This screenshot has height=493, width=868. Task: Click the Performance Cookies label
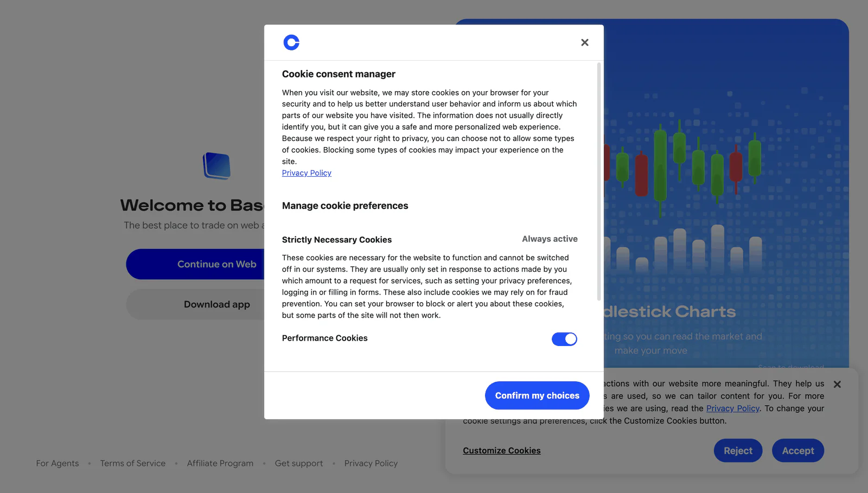pyautogui.click(x=325, y=338)
